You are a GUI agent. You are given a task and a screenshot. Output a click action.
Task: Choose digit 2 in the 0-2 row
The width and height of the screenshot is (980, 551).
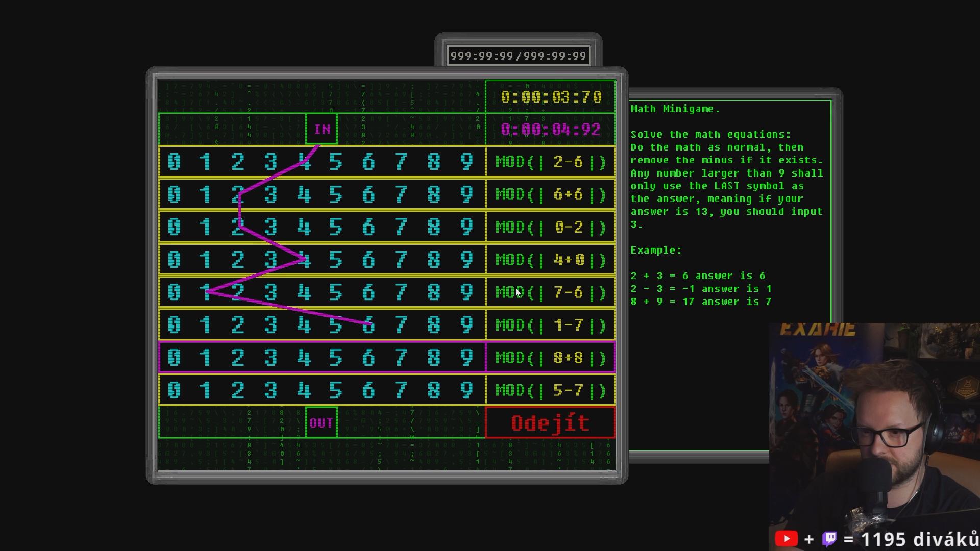pyautogui.click(x=238, y=228)
